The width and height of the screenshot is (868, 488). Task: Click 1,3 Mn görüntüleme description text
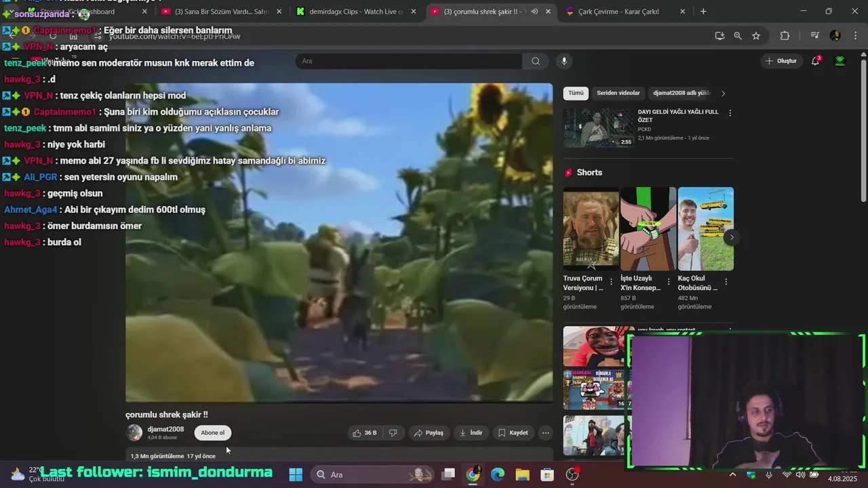coord(157,456)
